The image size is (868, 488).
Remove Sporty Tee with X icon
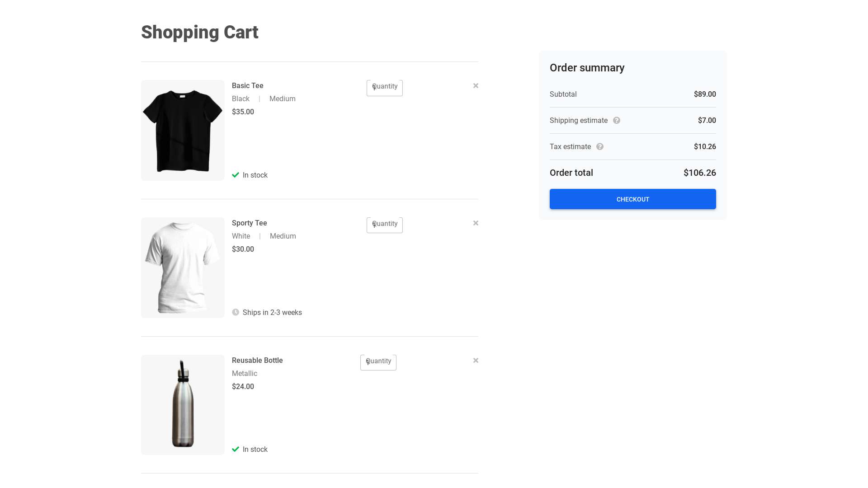tap(476, 223)
